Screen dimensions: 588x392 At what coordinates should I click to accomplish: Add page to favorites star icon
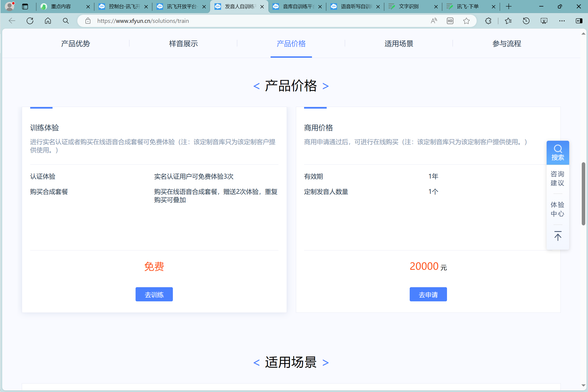click(x=466, y=21)
